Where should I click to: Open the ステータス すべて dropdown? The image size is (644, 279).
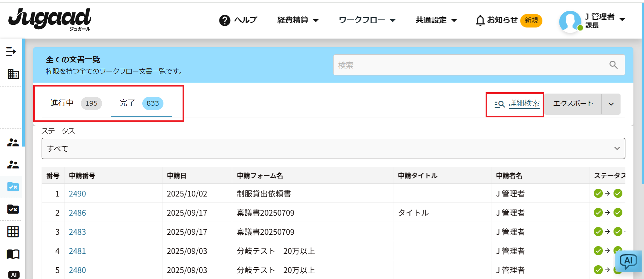point(333,149)
